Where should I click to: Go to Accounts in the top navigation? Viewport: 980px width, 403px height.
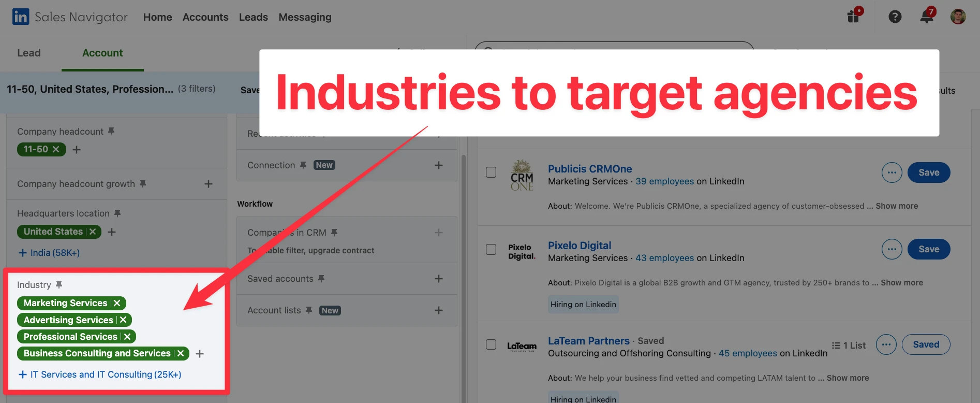pos(205,17)
